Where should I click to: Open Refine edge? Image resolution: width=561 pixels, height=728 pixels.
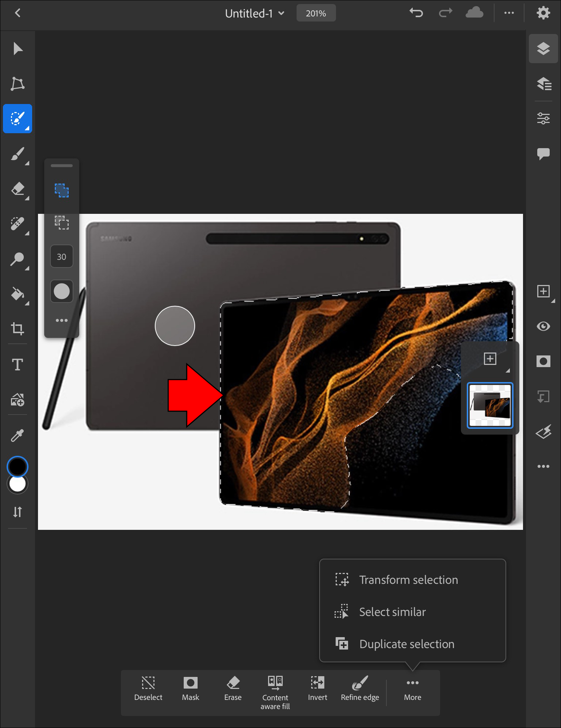pyautogui.click(x=360, y=689)
